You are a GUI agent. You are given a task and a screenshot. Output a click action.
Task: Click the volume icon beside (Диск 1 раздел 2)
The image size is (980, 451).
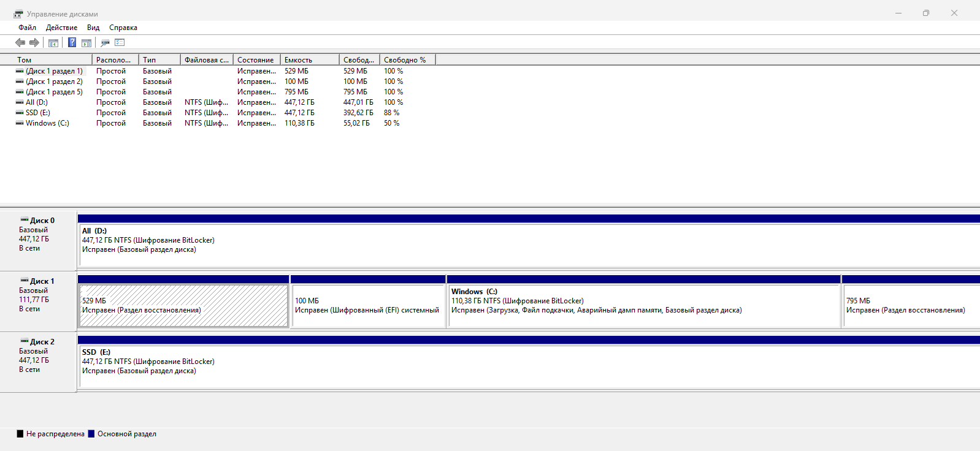20,81
